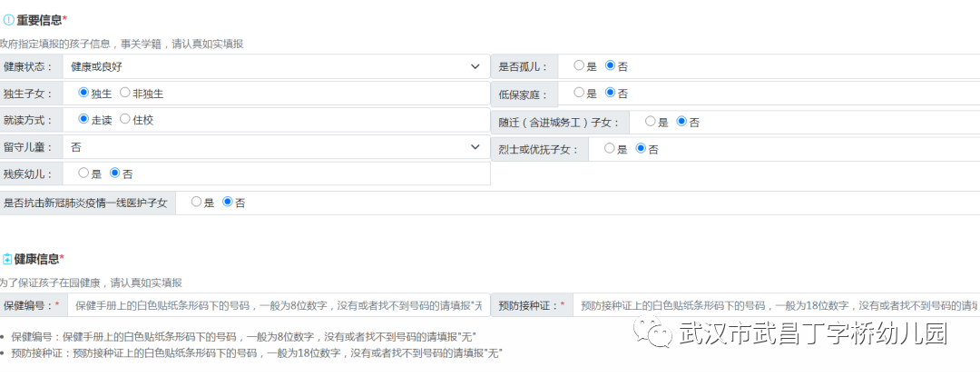Select 是 for 残疾幼儿

[x=84, y=173]
